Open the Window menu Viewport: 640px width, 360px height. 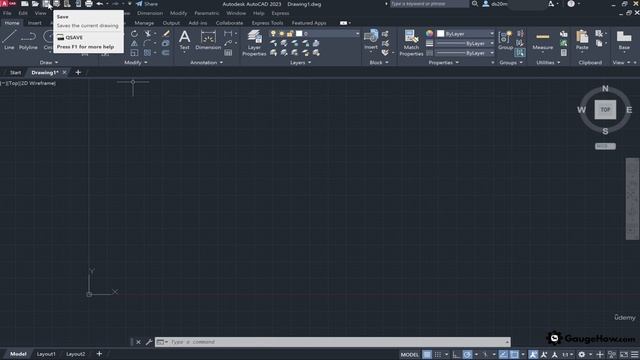point(236,13)
